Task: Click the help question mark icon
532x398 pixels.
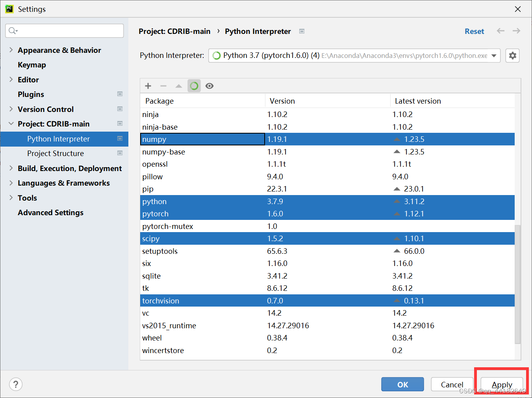Action: pos(15,384)
